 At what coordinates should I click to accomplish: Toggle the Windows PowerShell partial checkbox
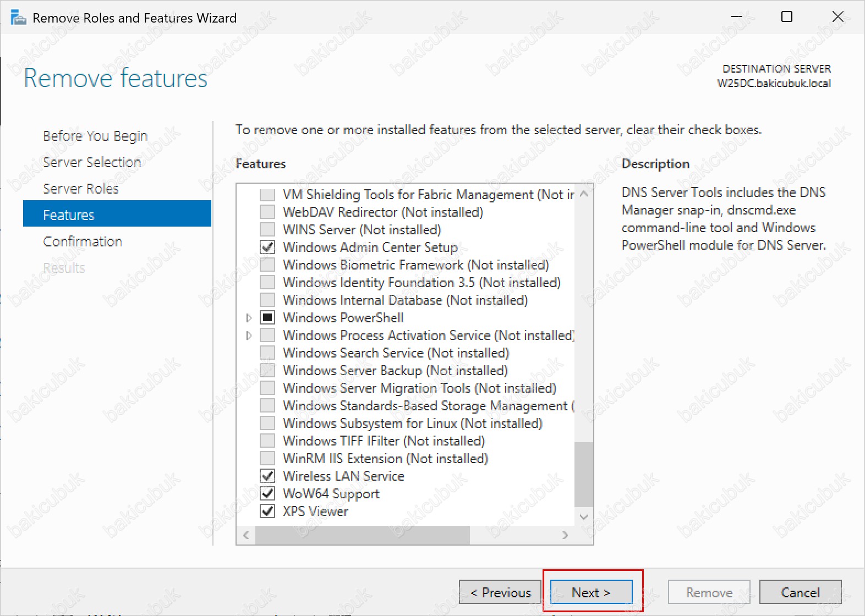[x=267, y=318]
